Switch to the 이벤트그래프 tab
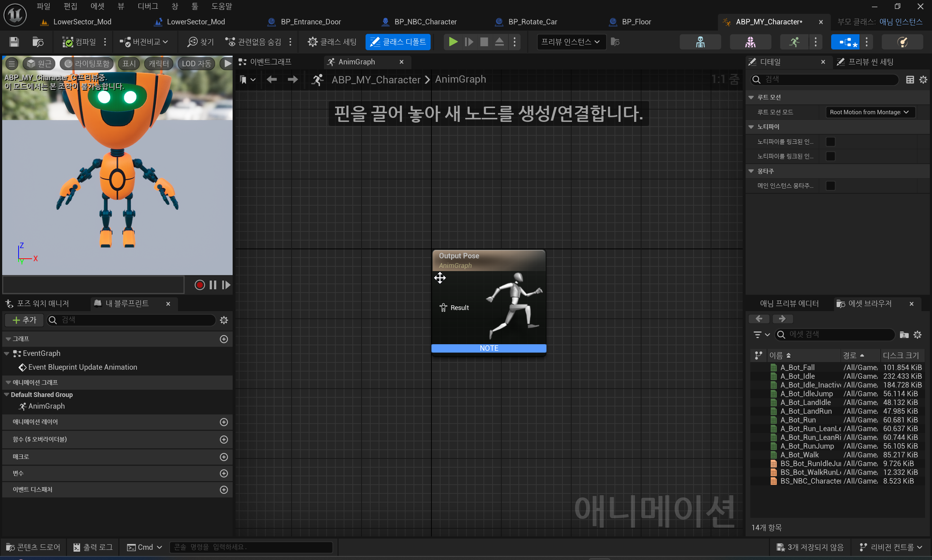 click(270, 62)
